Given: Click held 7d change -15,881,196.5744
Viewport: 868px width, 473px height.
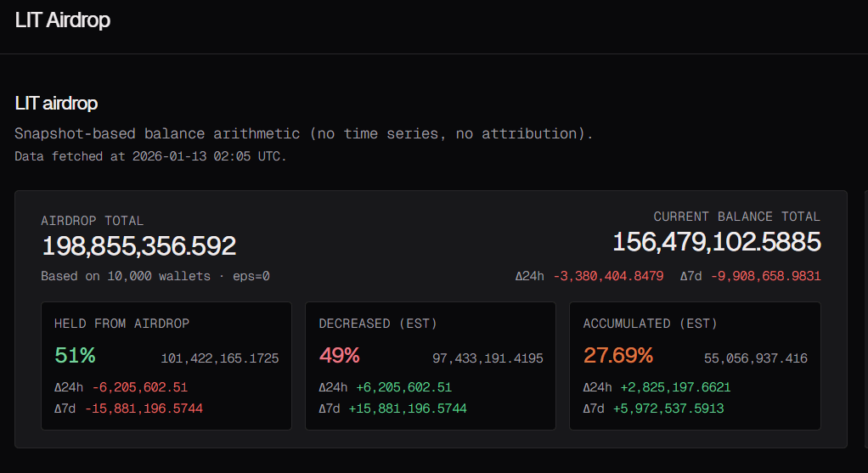Looking at the screenshot, I should (x=144, y=408).
